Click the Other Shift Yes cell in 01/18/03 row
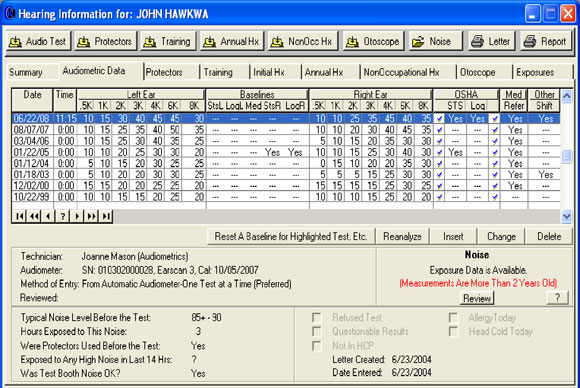580x388 pixels. click(545, 174)
